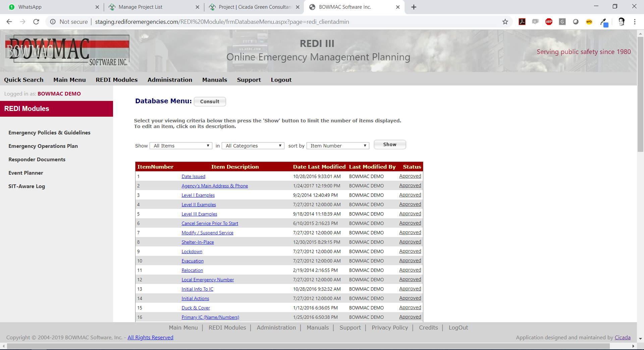644x350 pixels.
Task: Open the Local Emergency Number item
Action: click(x=208, y=280)
